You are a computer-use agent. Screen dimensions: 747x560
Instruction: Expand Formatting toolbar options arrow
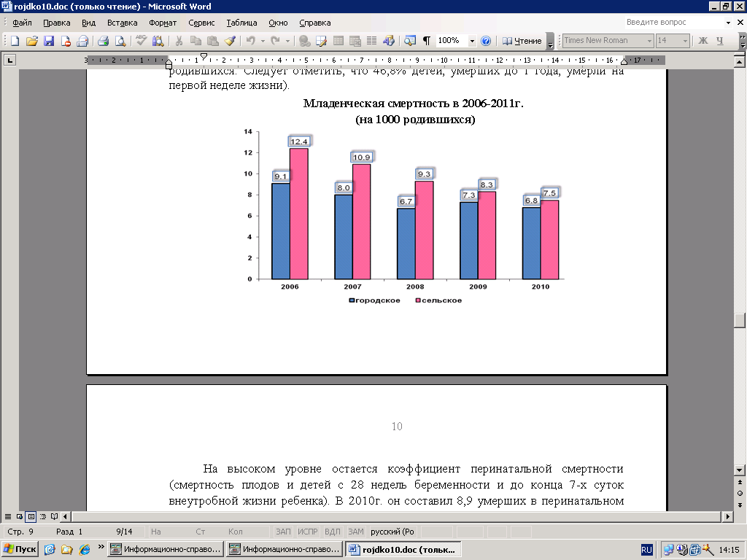[x=742, y=41]
